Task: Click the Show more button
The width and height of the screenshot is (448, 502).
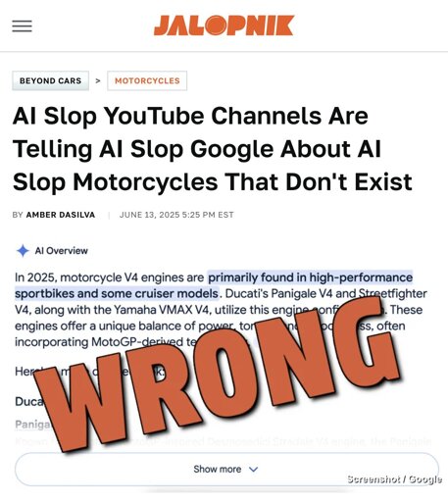Action: click(226, 469)
